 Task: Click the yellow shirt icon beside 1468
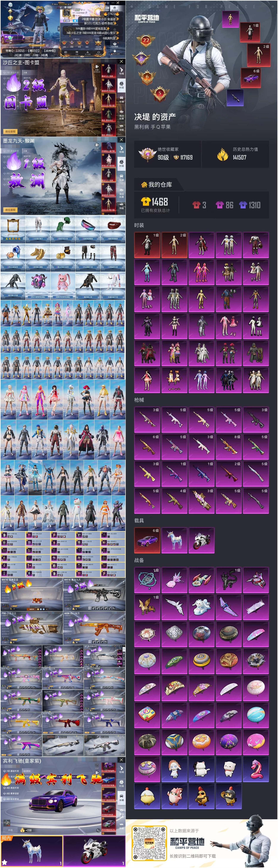point(145,202)
